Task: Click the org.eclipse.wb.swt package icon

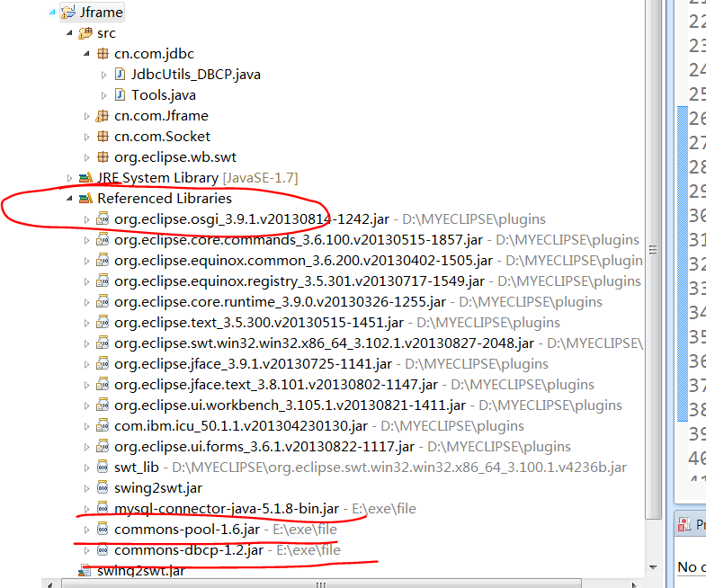Action: [103, 157]
